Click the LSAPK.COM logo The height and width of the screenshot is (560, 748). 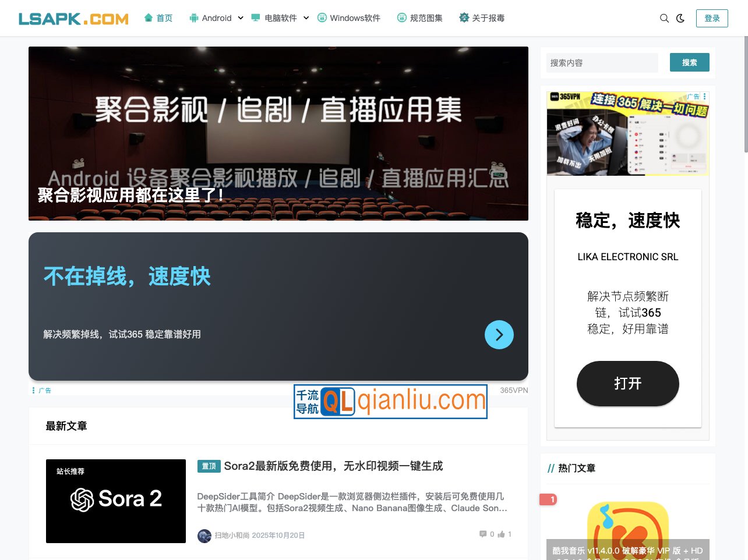[x=73, y=17]
